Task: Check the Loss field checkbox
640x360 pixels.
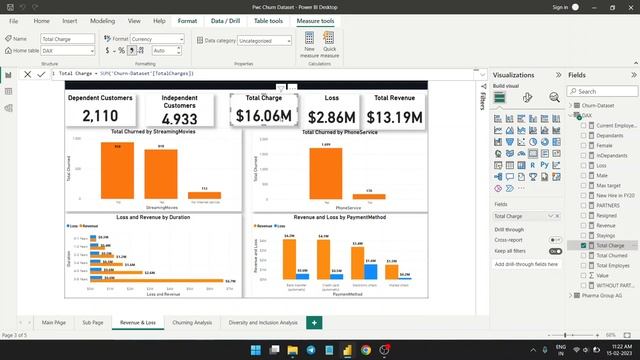Action: click(x=583, y=165)
